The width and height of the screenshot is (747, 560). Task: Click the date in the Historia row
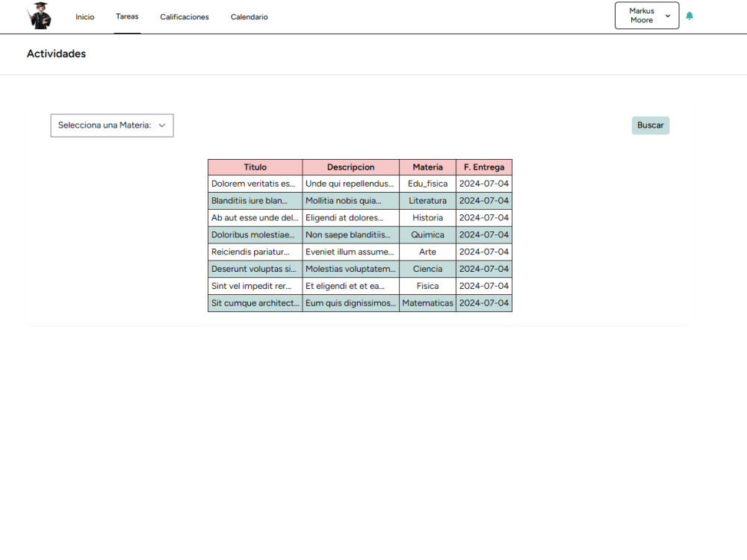(x=484, y=217)
